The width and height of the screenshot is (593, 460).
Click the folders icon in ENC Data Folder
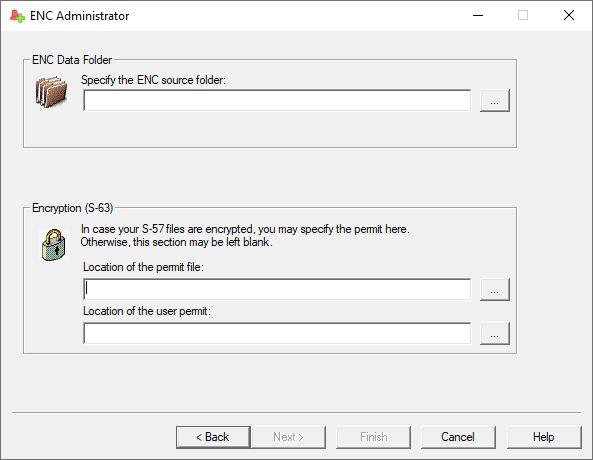coord(51,92)
